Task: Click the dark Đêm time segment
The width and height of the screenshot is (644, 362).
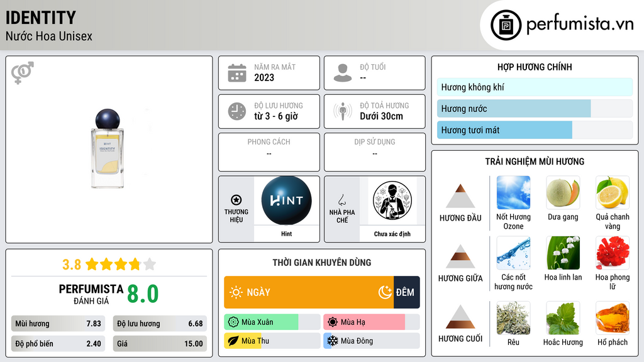Action: coord(407,292)
